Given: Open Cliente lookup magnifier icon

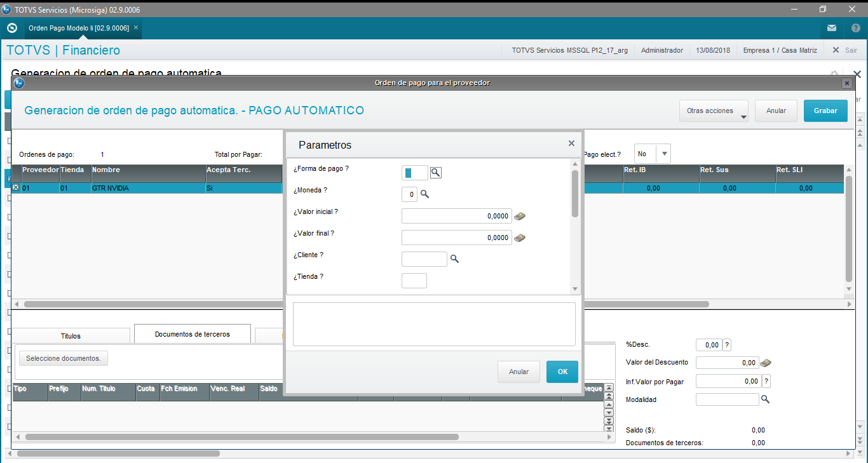Looking at the screenshot, I should click(x=454, y=259).
